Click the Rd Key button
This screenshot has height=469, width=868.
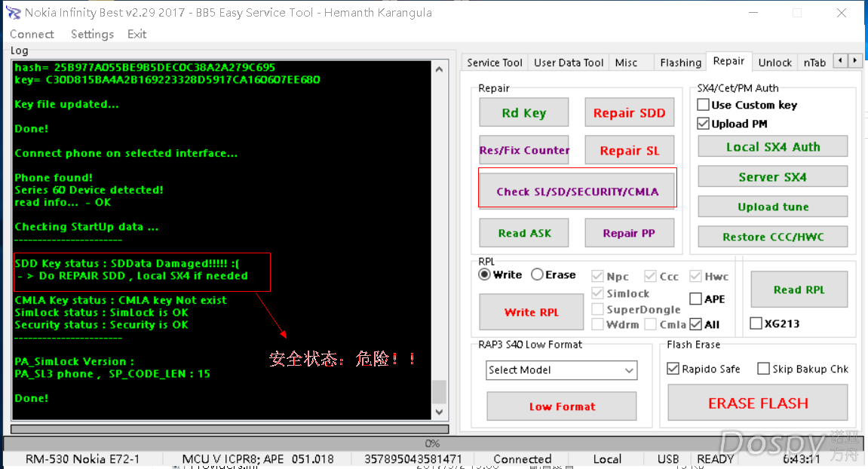523,113
